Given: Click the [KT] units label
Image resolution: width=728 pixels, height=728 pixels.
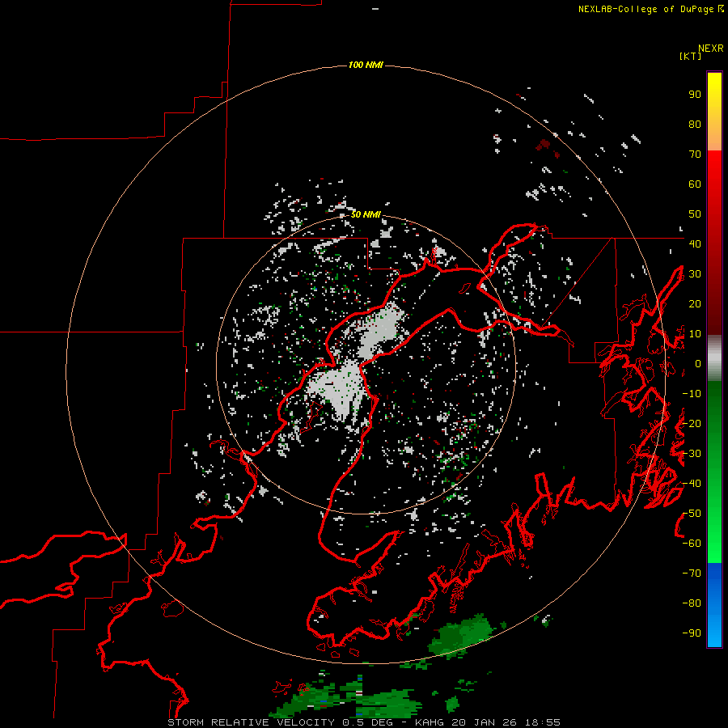Looking at the screenshot, I should coord(691,56).
